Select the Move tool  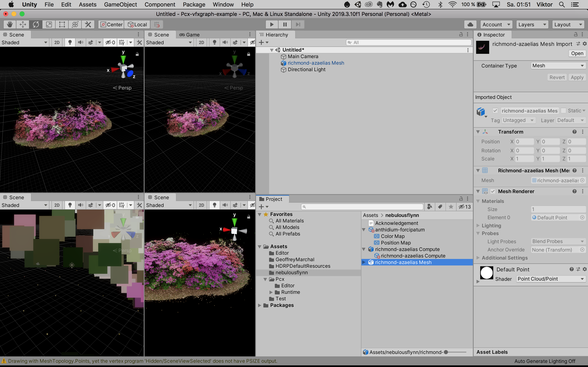tap(23, 24)
